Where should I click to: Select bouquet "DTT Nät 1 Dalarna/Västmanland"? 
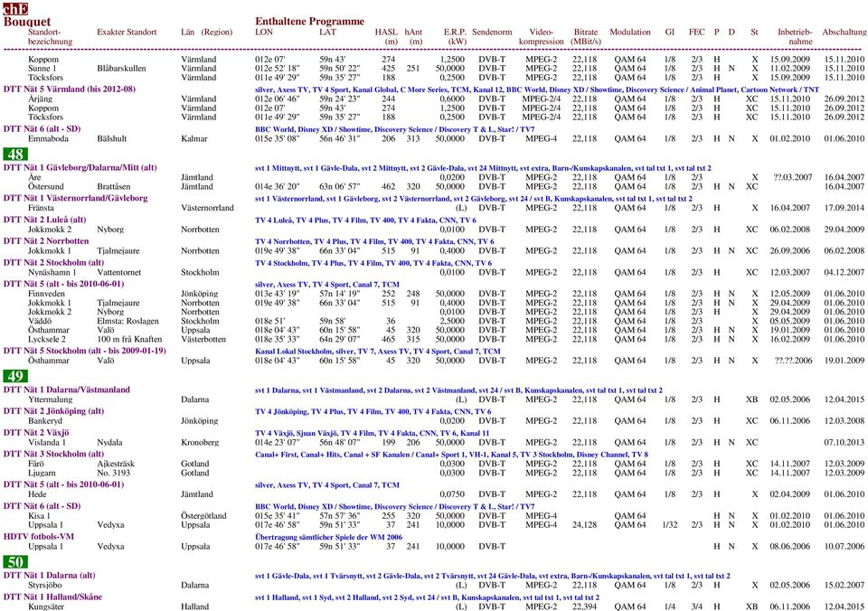[x=66, y=390]
